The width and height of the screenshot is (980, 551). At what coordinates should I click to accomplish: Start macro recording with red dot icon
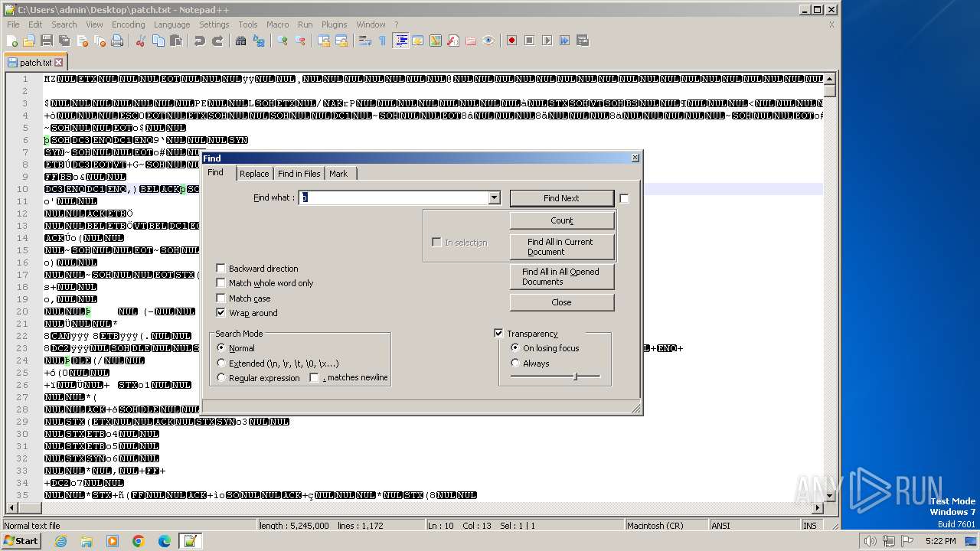(x=512, y=41)
